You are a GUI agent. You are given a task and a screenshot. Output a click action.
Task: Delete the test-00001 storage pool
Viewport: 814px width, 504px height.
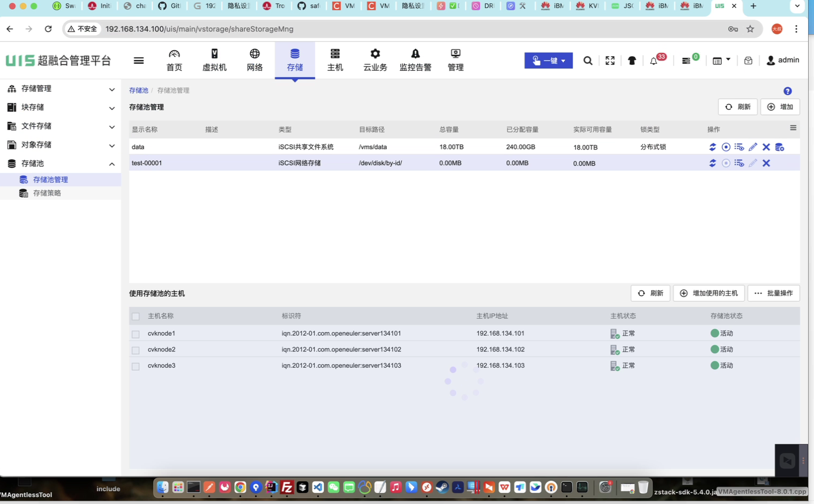tap(766, 163)
